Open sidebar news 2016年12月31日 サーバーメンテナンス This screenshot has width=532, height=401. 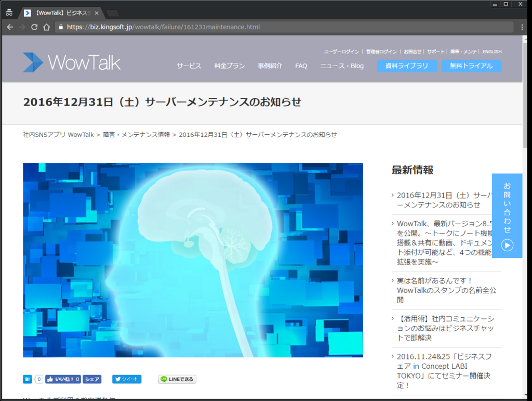445,200
